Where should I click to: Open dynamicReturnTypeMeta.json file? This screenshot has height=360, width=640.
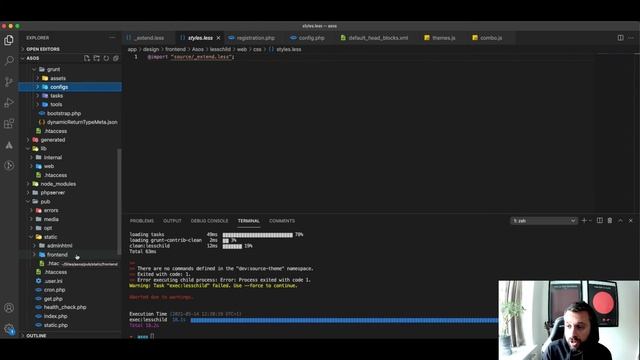(82, 122)
